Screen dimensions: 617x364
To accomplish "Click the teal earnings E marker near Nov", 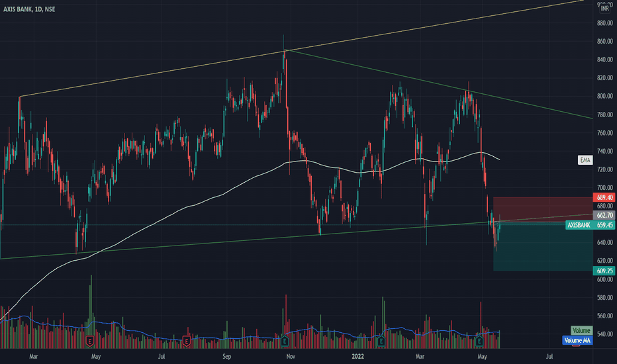I will point(284,341).
